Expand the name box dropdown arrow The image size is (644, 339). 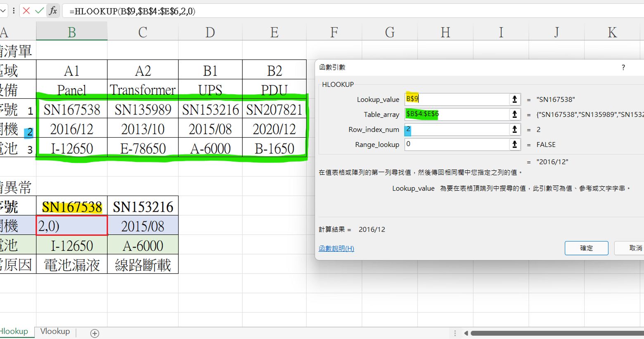click(3, 11)
